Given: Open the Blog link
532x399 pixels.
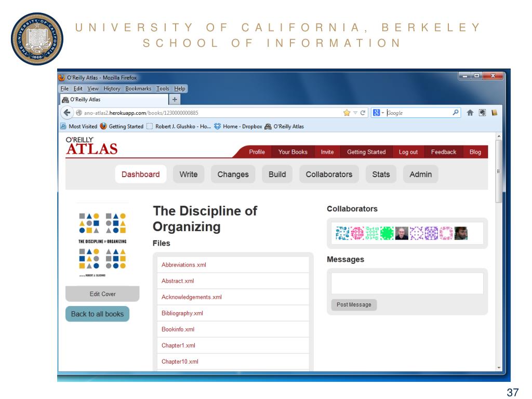Looking at the screenshot, I should tap(475, 152).
